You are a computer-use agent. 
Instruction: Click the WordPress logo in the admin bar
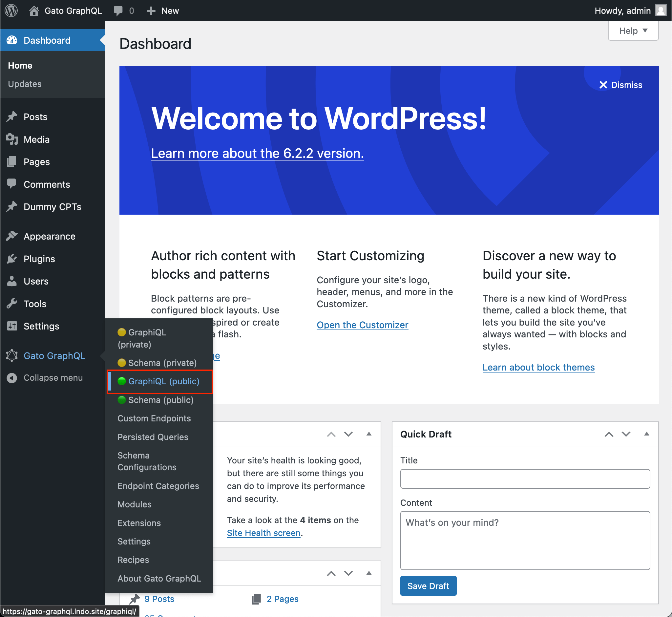point(11,11)
